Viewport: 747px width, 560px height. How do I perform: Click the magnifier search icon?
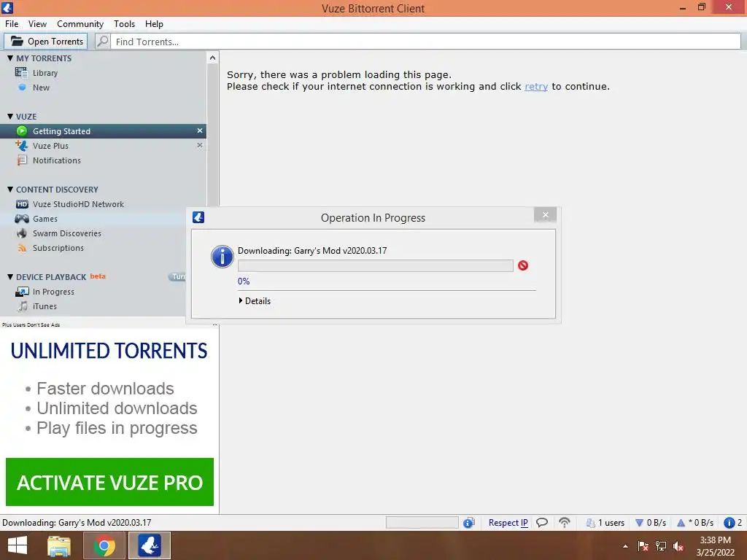click(102, 42)
